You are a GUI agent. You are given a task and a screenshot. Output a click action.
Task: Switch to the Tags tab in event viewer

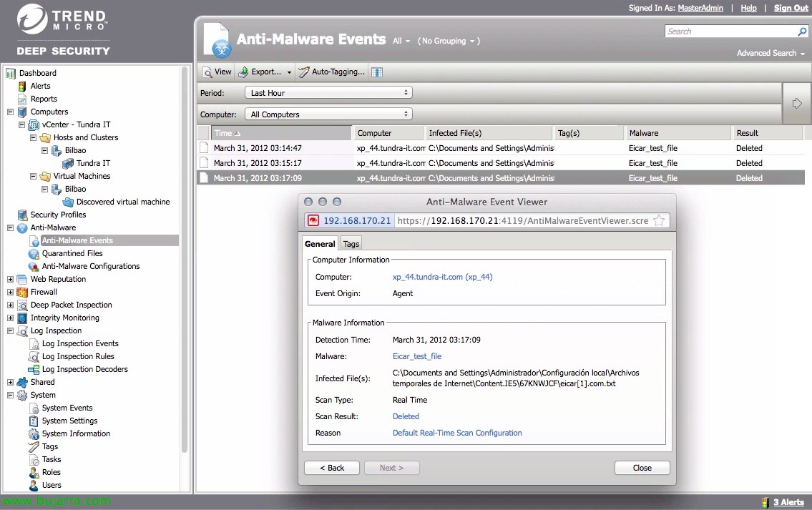(x=351, y=244)
